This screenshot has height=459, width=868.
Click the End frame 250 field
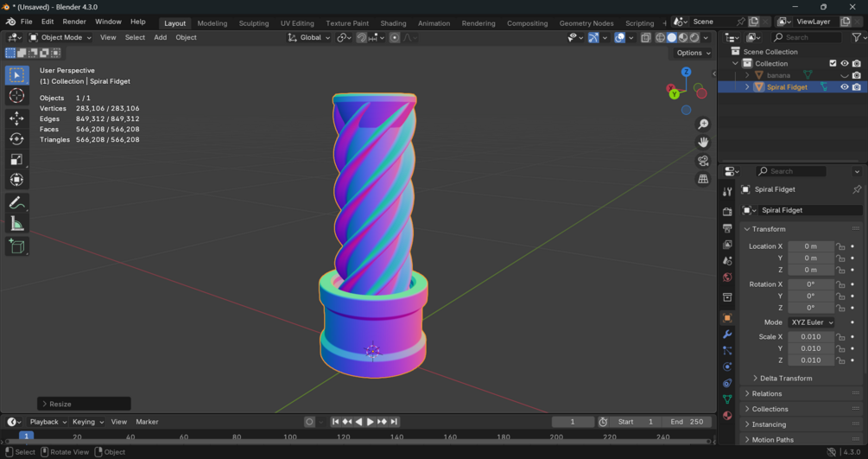tap(687, 422)
